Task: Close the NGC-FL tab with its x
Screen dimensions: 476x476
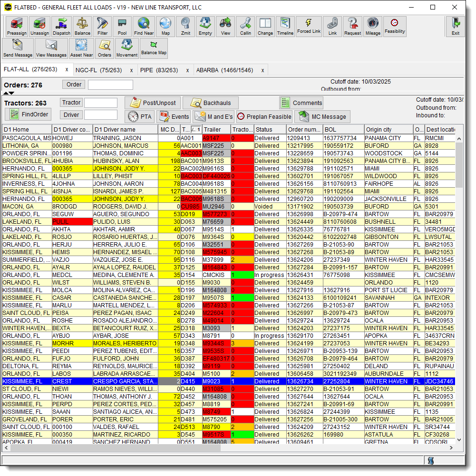Action: coord(131,70)
